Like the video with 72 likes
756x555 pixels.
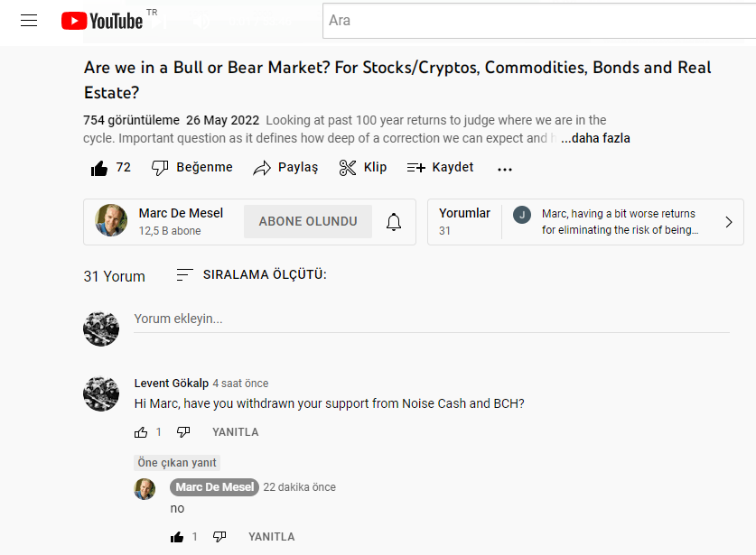[x=110, y=168]
